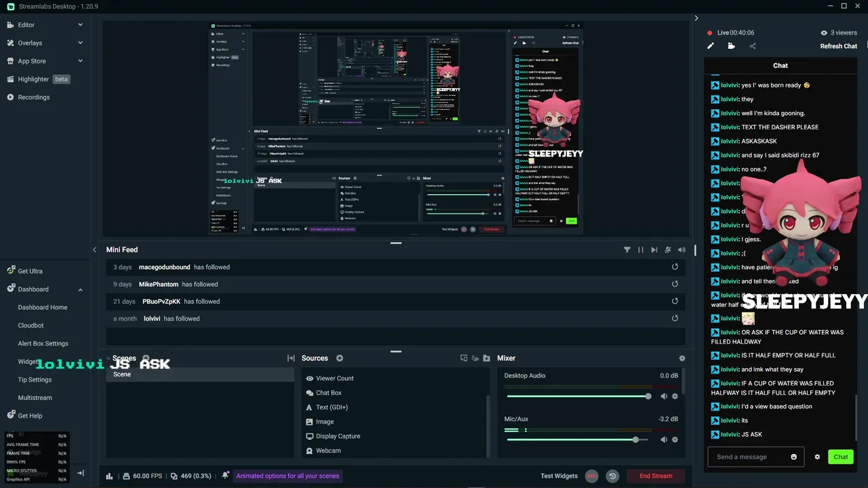Filter events in Mini Feed
The image size is (868, 488).
pos(627,249)
